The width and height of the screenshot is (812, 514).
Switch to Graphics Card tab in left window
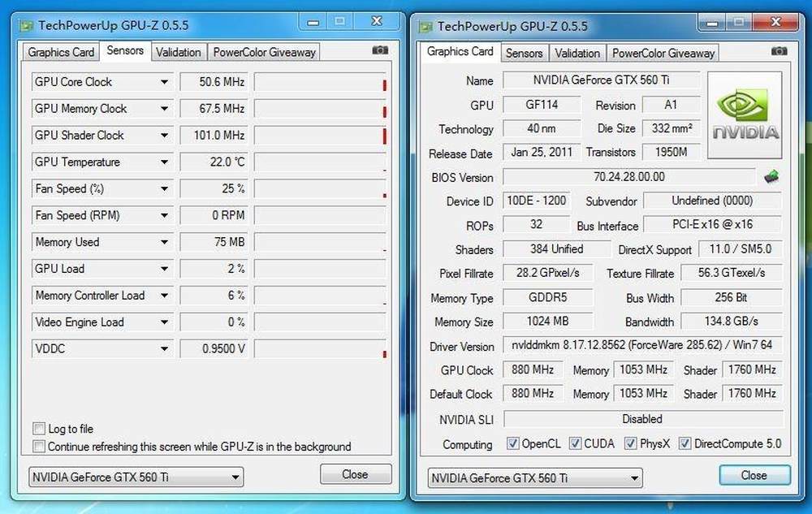[x=61, y=52]
